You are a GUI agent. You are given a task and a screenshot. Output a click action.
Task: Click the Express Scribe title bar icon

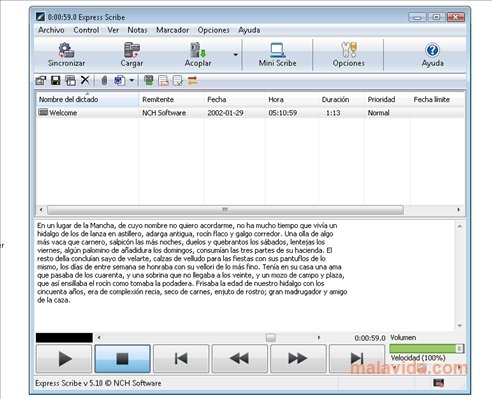40,17
